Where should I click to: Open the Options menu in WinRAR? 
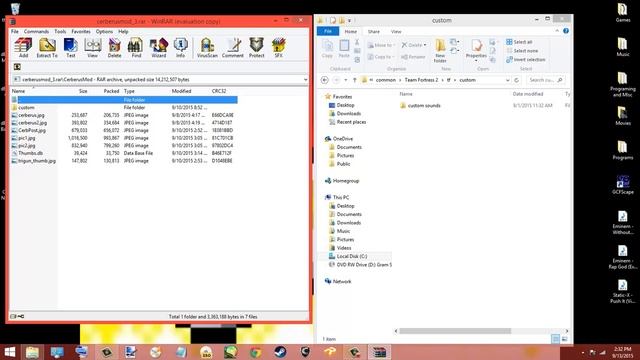104,31
